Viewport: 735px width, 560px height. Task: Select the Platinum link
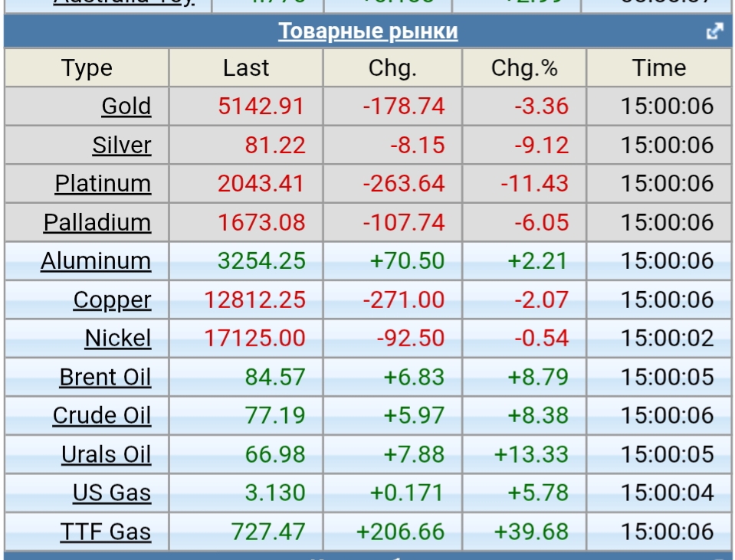pyautogui.click(x=103, y=184)
